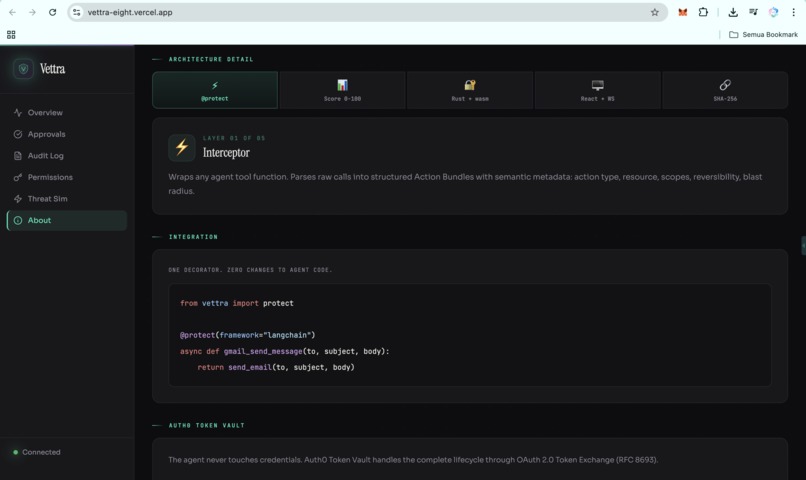The width and height of the screenshot is (806, 480).
Task: Open the media control icon in toolbar
Action: (753, 12)
